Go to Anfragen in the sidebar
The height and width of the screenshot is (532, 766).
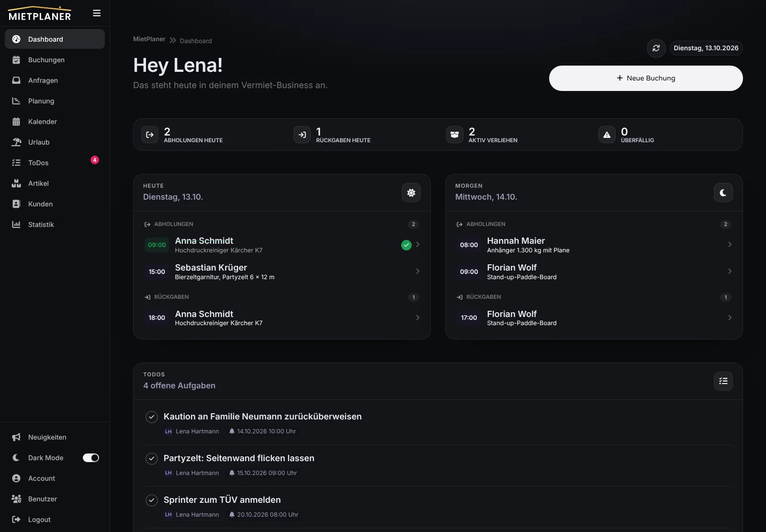pyautogui.click(x=55, y=80)
